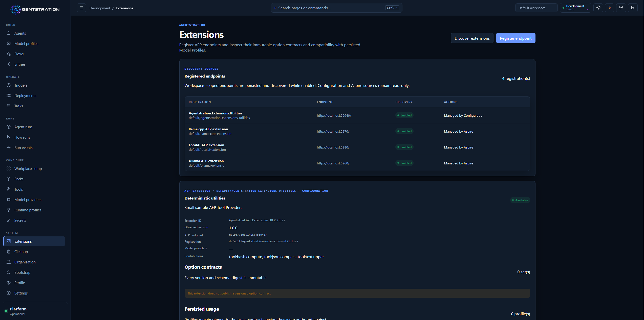Click the Organization building icon
Screen dimensions: 644x320
tap(9, 262)
